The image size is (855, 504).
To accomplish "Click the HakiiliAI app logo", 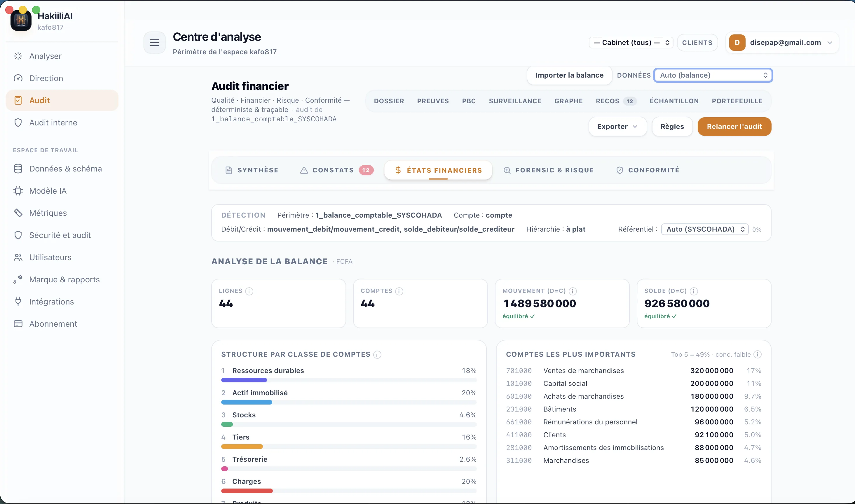I will 21,20.
